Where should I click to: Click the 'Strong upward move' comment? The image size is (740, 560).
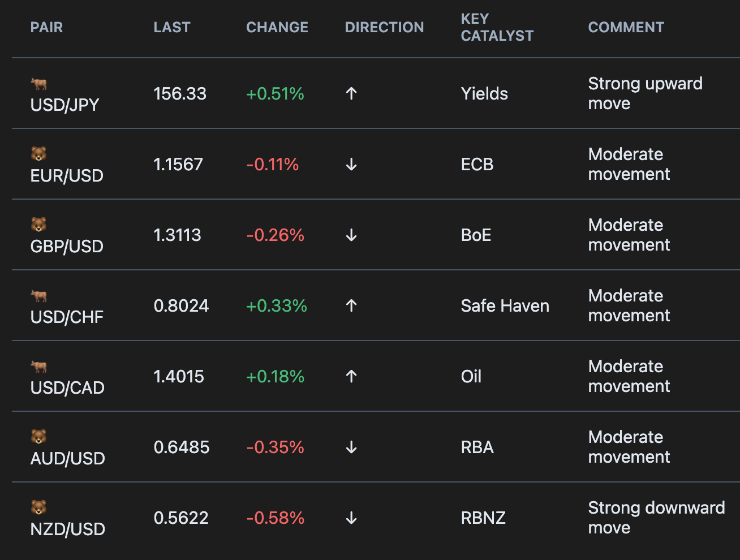tap(646, 94)
